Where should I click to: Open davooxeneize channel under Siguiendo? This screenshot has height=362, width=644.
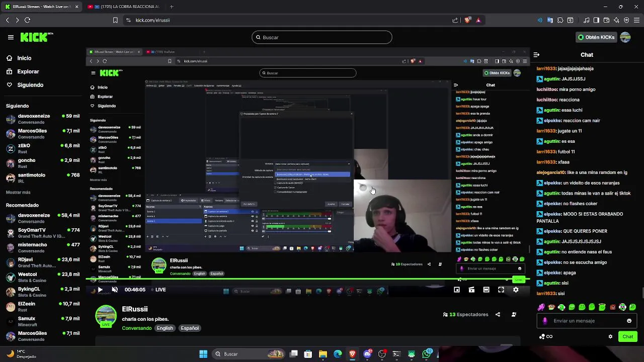click(x=43, y=119)
